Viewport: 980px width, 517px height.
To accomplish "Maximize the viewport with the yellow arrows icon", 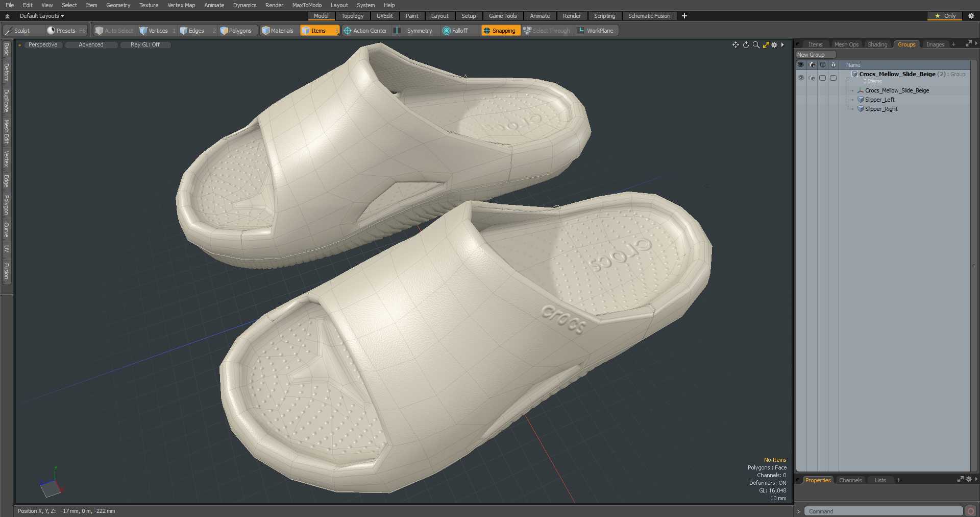I will 766,45.
